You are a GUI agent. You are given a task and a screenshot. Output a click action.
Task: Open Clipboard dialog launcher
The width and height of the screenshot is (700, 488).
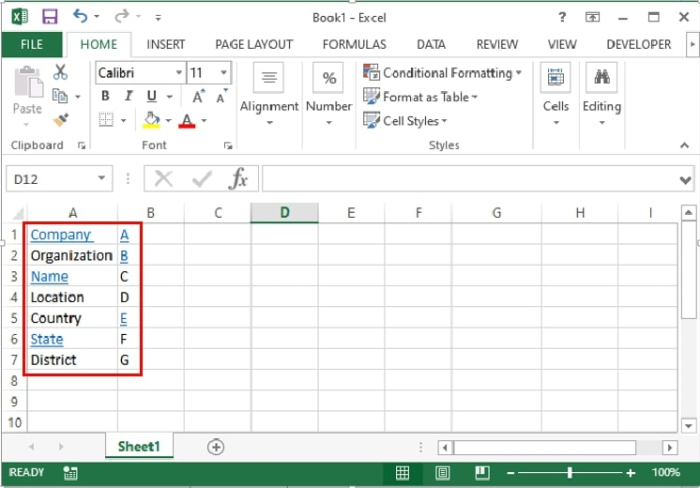pyautogui.click(x=81, y=145)
